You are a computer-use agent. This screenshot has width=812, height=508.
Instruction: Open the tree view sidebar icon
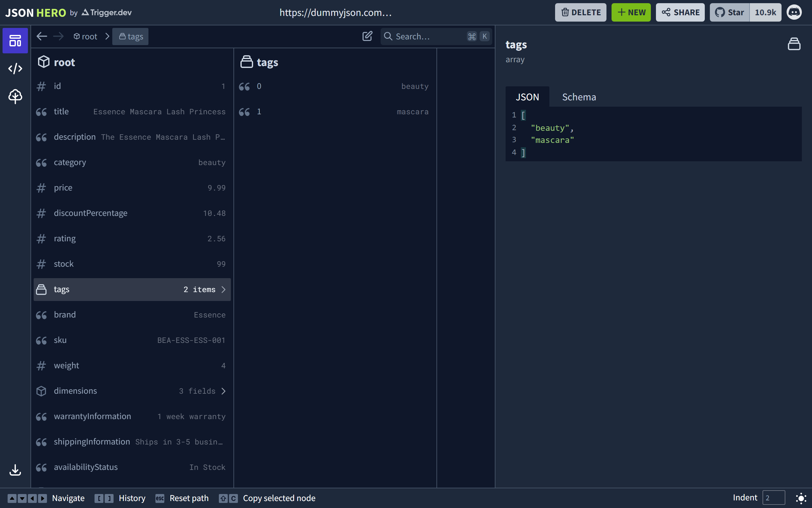15,97
